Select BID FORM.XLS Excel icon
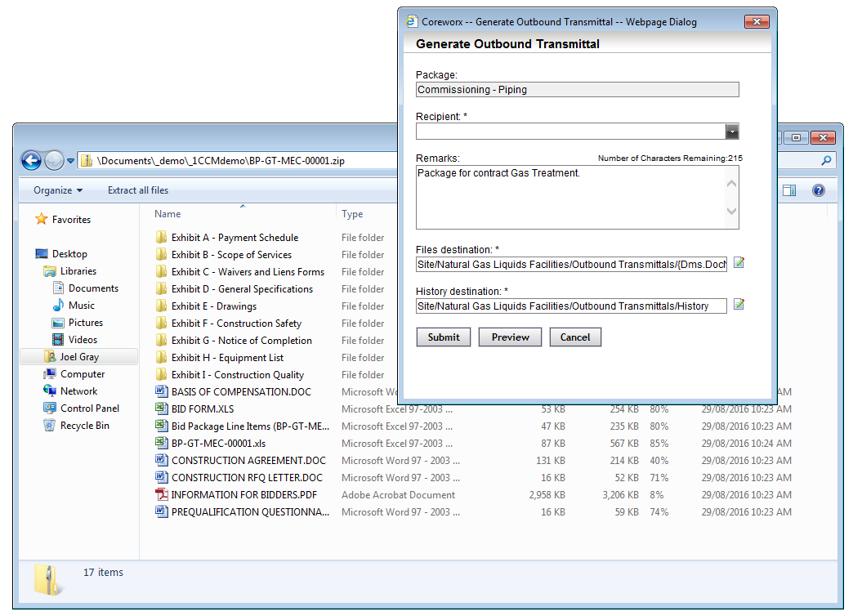 click(161, 408)
